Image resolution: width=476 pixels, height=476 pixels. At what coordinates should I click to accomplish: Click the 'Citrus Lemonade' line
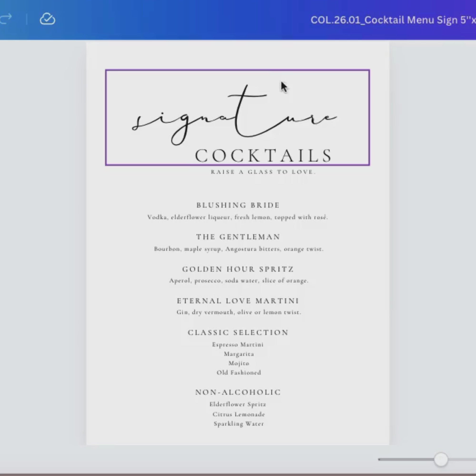coord(239,414)
